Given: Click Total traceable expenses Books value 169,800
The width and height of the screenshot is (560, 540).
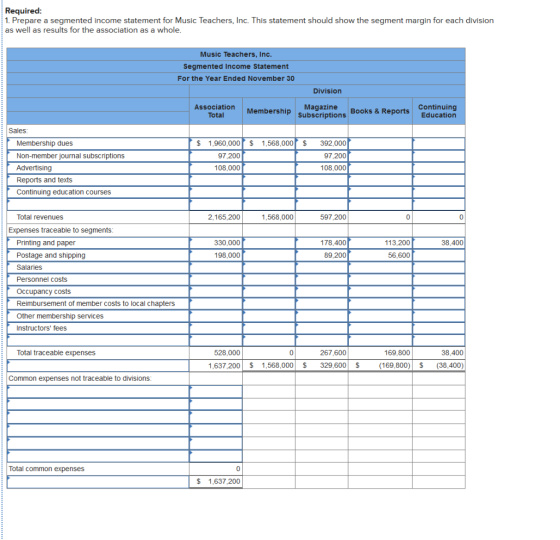Looking at the screenshot, I should point(397,353).
